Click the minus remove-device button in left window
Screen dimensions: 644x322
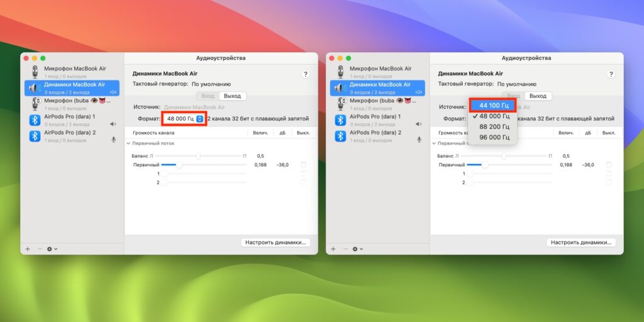click(x=40, y=249)
